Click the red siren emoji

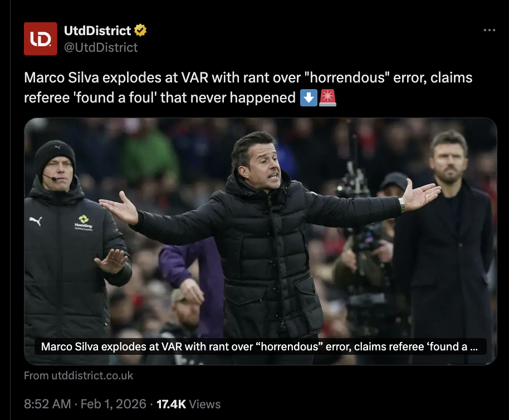pyautogui.click(x=327, y=97)
